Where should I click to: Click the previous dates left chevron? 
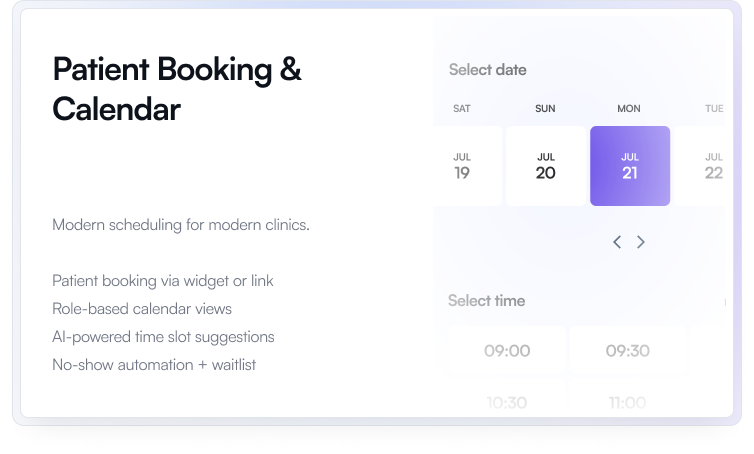tap(617, 242)
